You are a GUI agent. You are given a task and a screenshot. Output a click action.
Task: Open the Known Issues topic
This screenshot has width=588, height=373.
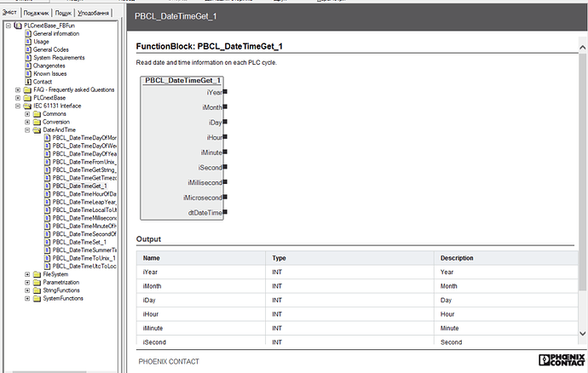50,74
